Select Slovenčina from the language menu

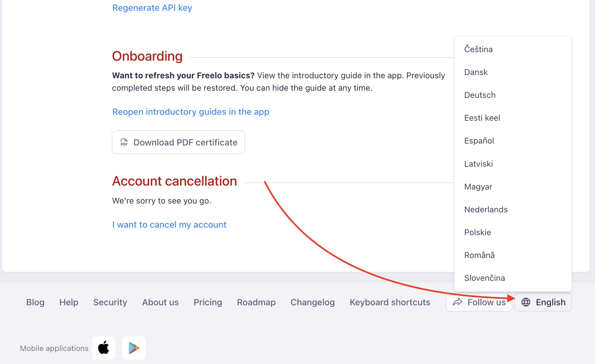(484, 278)
